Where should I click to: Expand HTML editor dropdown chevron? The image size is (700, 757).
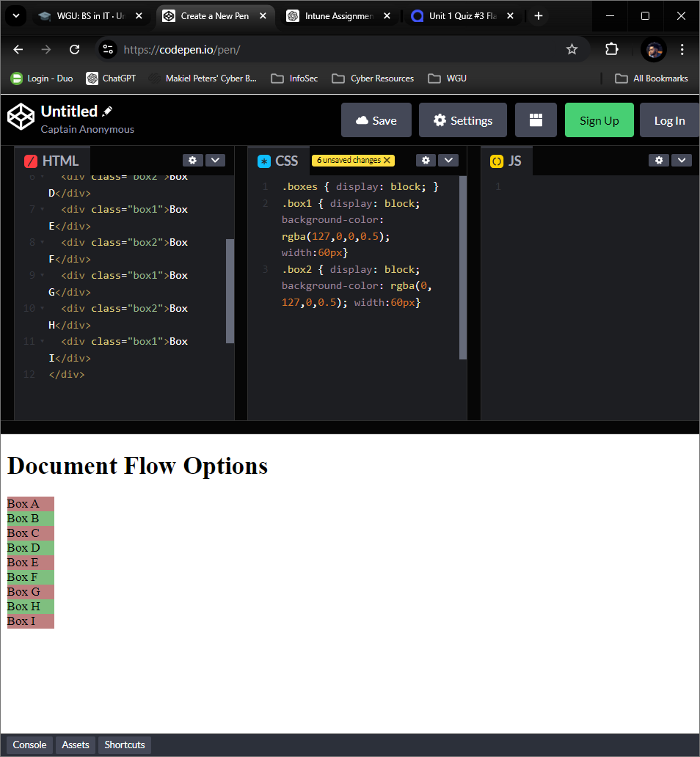216,161
